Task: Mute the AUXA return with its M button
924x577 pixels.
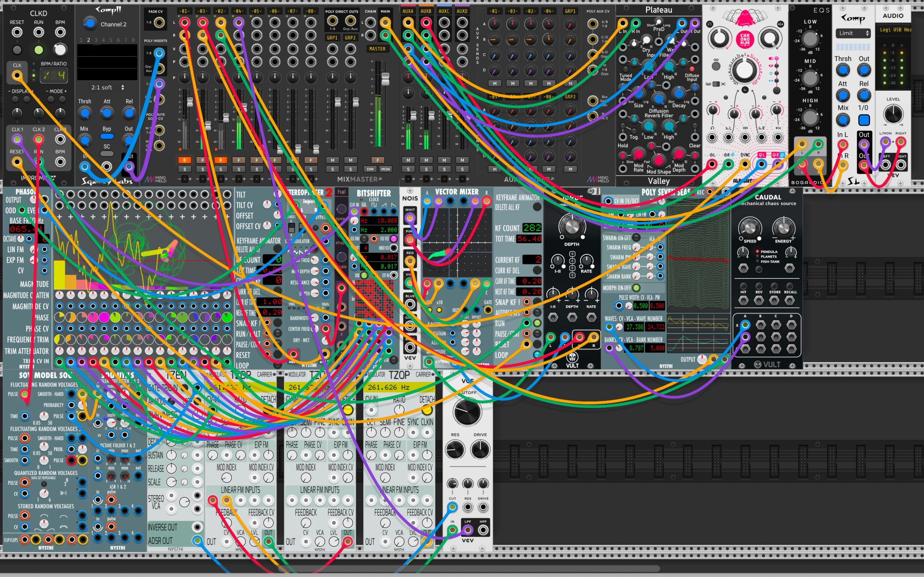Action: (x=408, y=160)
